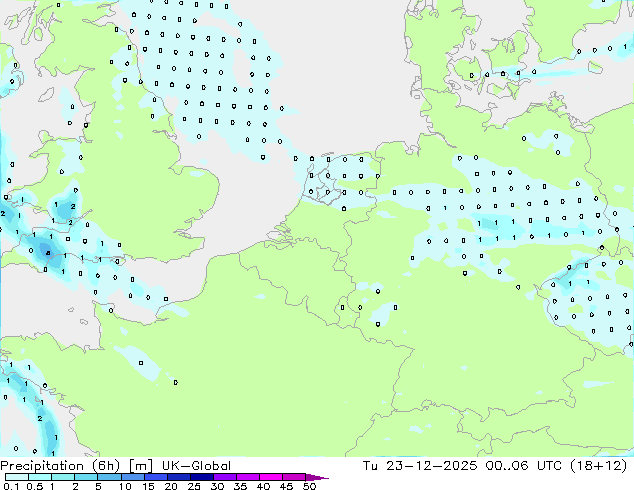Viewport: 634px width, 490px height.
Task: Select the 40–45 magenta legend segment
Action: [271, 477]
